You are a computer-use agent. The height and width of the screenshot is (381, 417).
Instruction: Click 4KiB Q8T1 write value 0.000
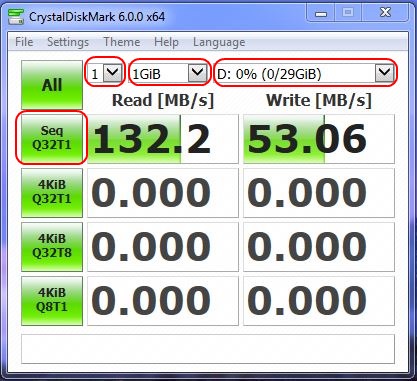coord(319,301)
